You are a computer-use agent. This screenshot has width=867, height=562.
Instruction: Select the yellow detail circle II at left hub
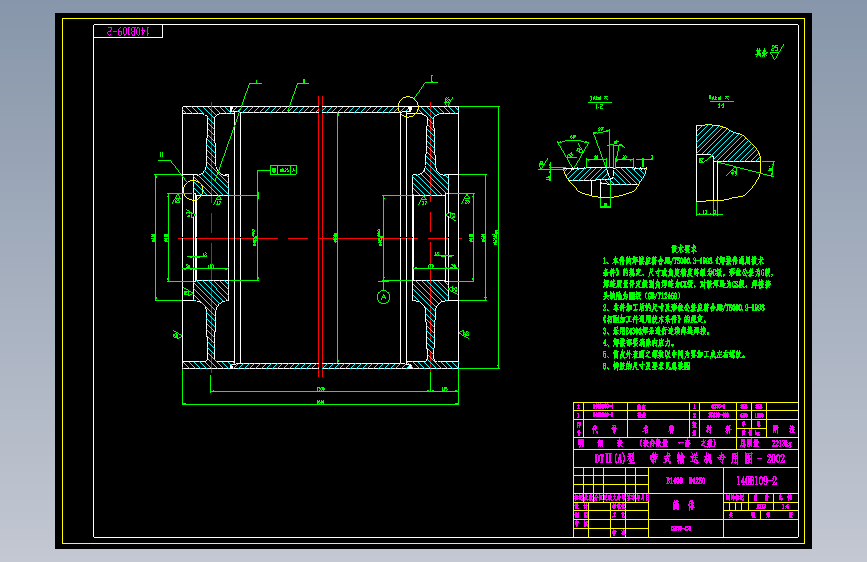(193, 189)
